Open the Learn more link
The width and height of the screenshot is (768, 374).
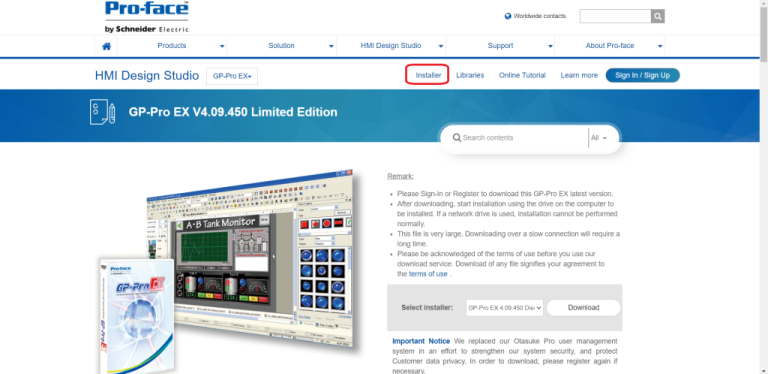[x=579, y=75]
